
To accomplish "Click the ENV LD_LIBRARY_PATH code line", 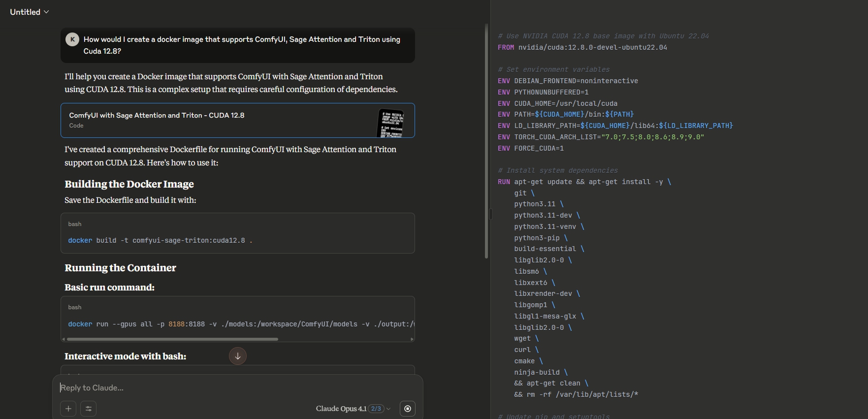I will (x=615, y=126).
